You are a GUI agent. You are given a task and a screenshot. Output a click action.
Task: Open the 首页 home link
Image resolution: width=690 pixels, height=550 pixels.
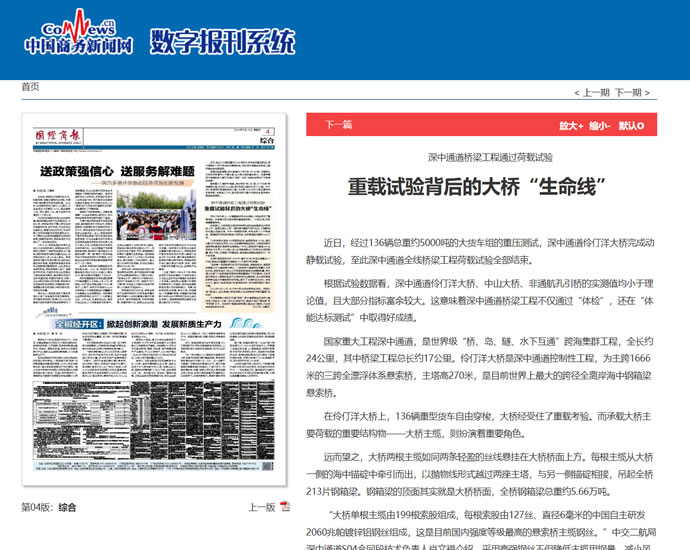tap(30, 87)
